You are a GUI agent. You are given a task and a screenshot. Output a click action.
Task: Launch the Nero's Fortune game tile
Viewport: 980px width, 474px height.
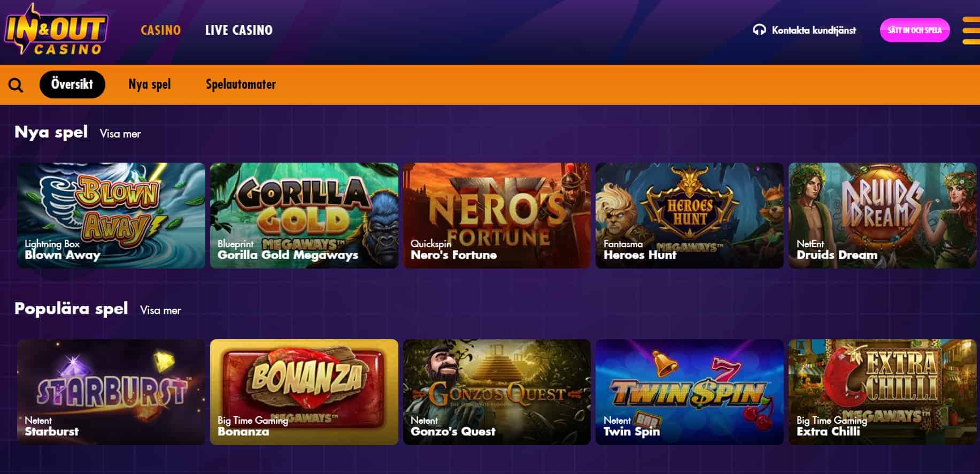pos(497,216)
